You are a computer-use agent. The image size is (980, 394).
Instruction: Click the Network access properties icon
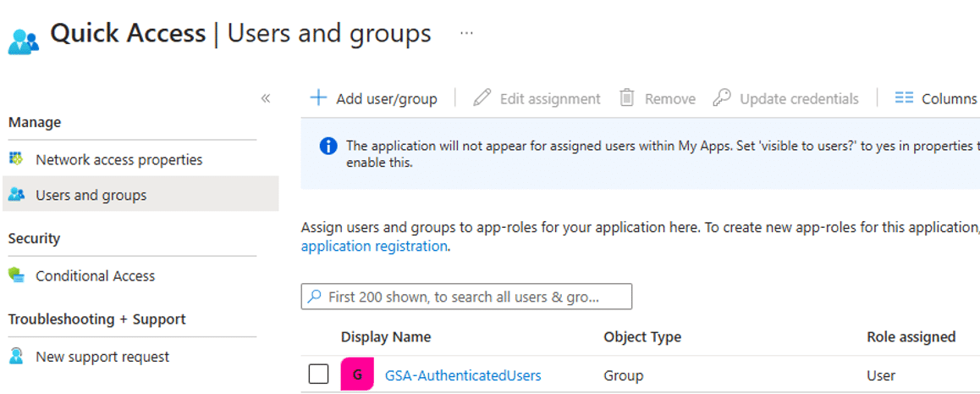(16, 158)
